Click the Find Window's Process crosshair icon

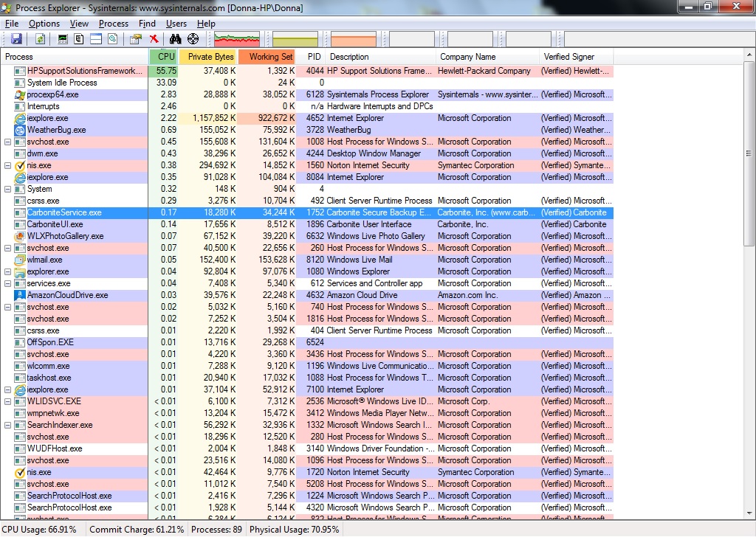[x=193, y=39]
